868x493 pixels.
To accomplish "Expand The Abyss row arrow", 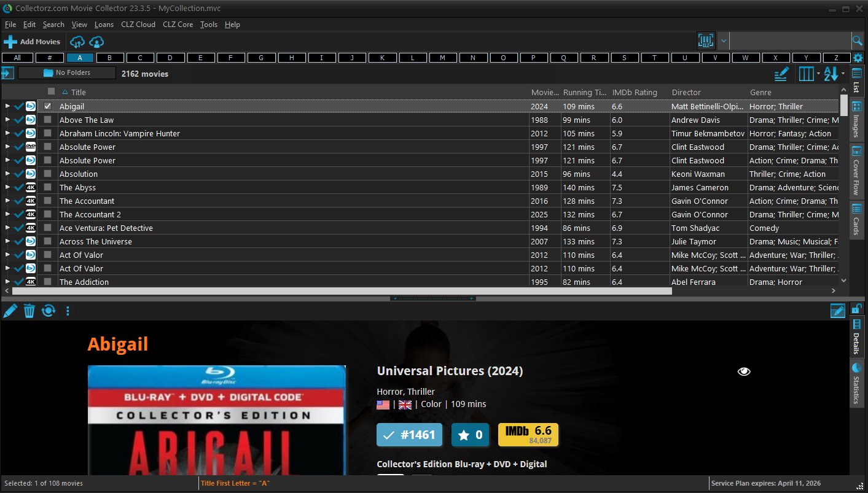I will pyautogui.click(x=7, y=187).
